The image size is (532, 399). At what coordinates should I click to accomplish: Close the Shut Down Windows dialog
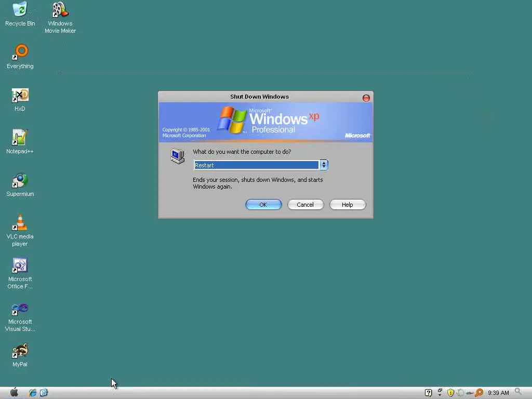[366, 98]
